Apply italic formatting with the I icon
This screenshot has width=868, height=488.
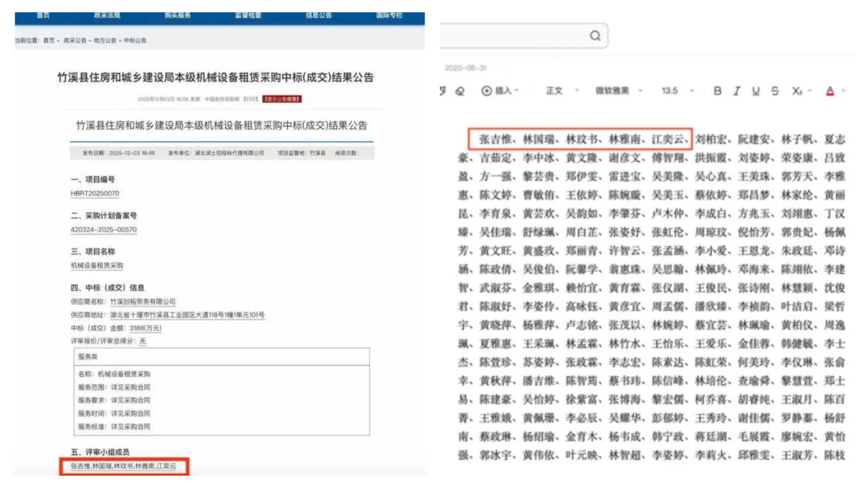click(736, 90)
